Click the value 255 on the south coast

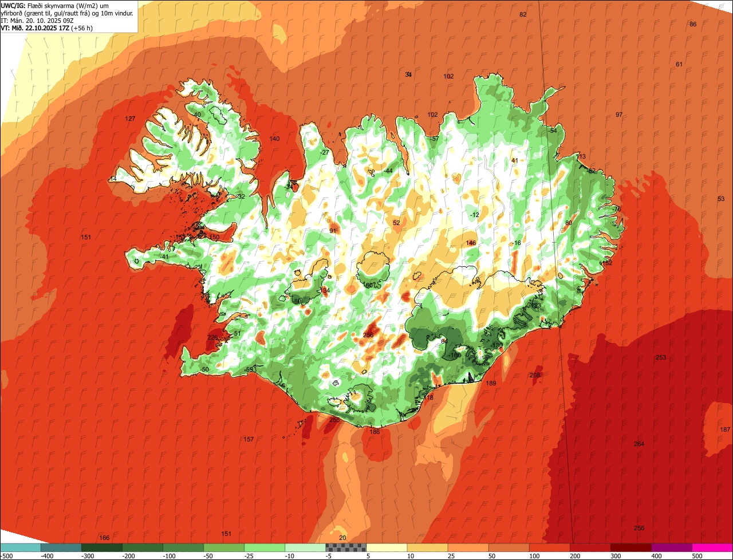tap(334, 420)
